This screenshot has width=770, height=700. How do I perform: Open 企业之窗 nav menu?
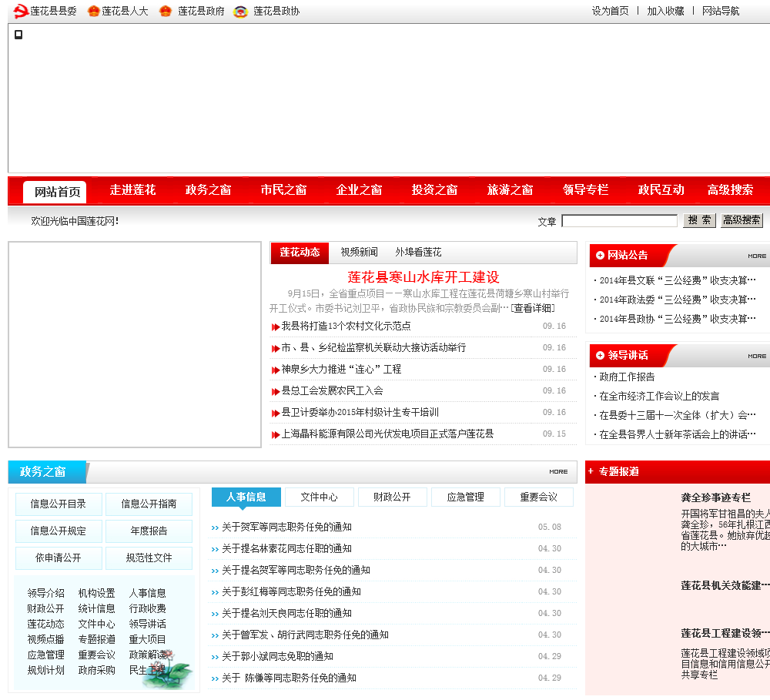tap(359, 189)
